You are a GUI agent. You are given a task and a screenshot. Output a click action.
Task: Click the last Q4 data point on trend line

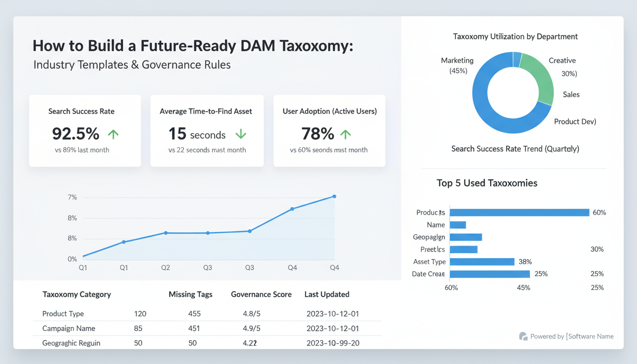pyautogui.click(x=334, y=195)
